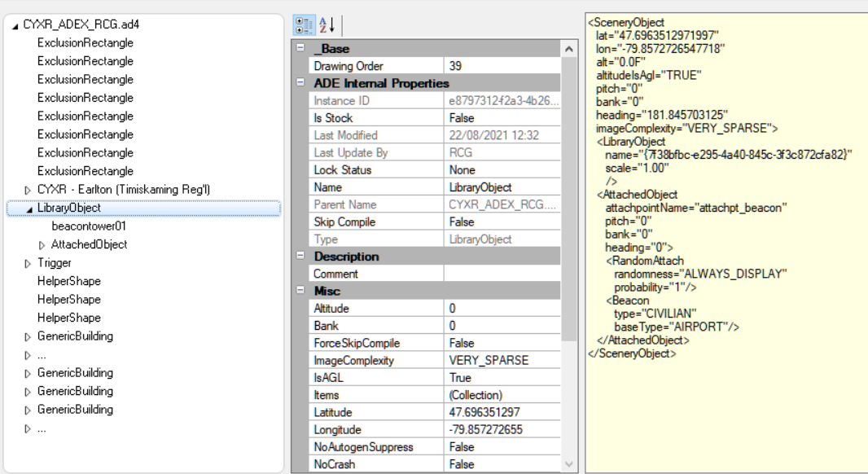Expand the Trigger tree node
The width and height of the screenshot is (868, 474).
coord(27,264)
